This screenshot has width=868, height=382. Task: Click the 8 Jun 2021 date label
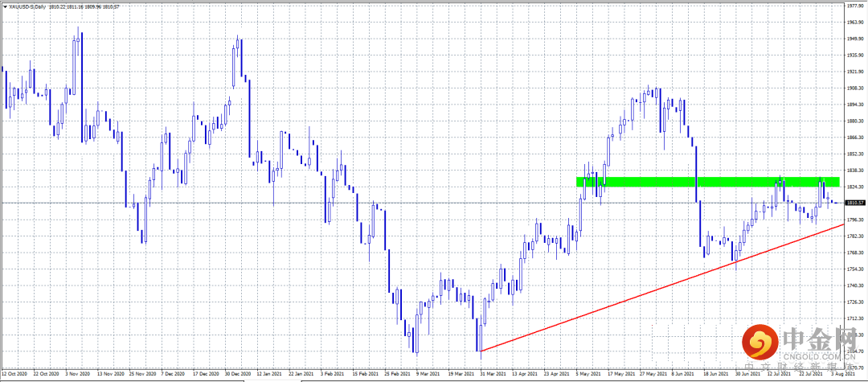[x=682, y=374]
